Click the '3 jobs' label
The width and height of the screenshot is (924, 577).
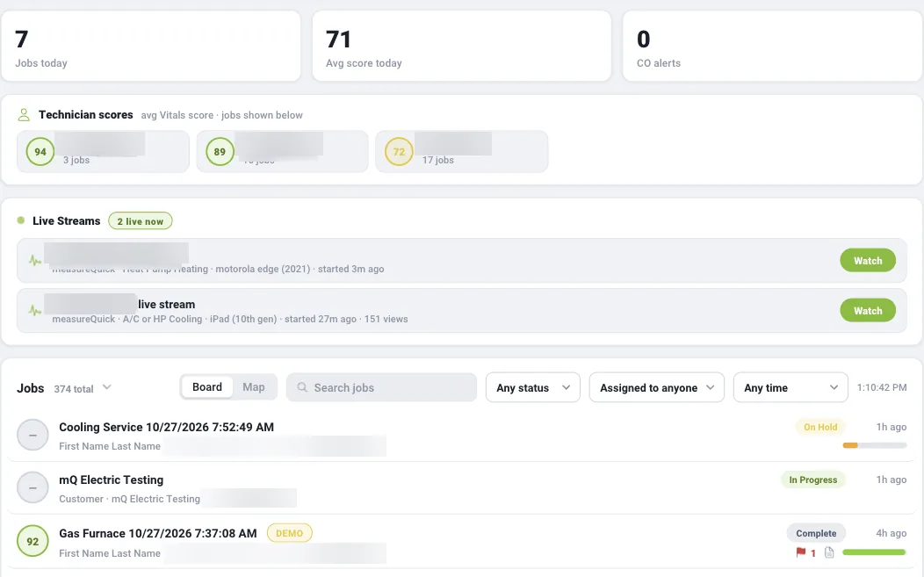click(x=76, y=160)
